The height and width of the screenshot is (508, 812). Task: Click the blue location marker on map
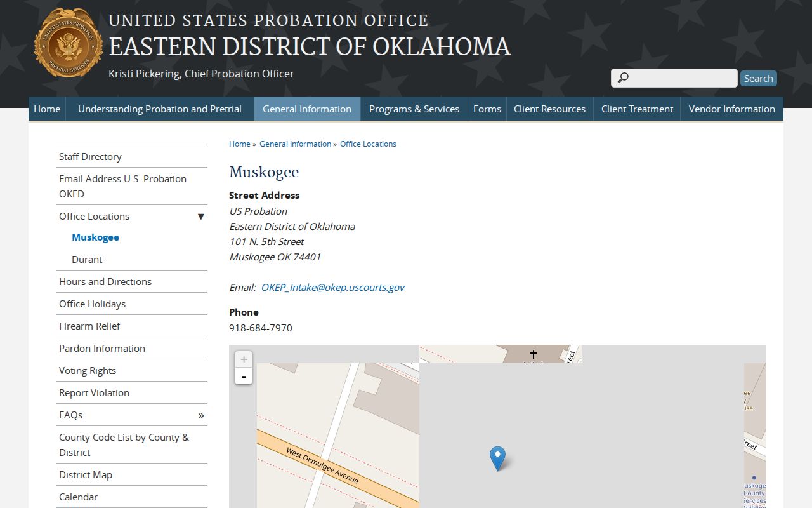point(497,458)
